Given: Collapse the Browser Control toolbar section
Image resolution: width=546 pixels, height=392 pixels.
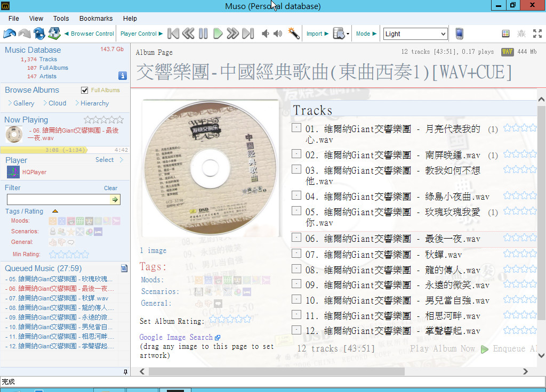Looking at the screenshot, I should coord(89,34).
